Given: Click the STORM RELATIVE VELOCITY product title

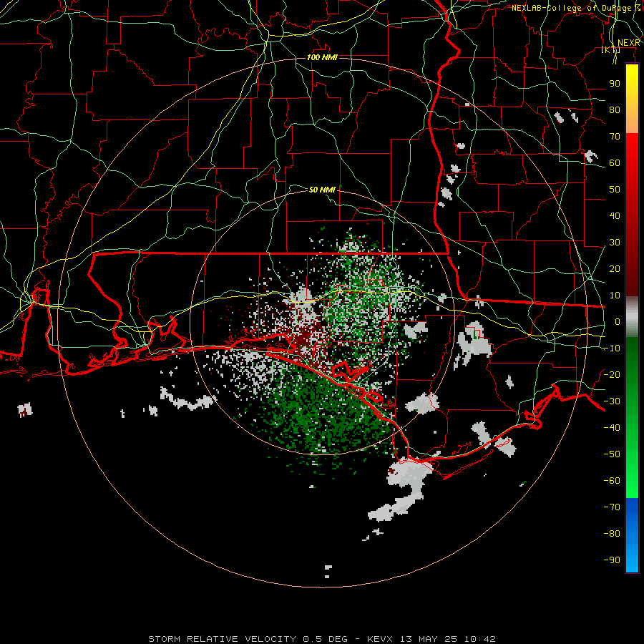Looking at the screenshot, I should click(223, 639).
